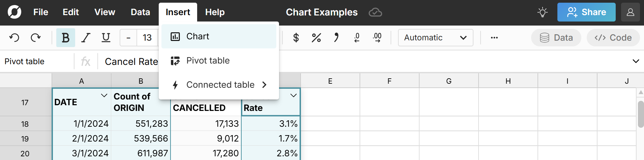Click the Share button
644x160 pixels.
pos(586,12)
